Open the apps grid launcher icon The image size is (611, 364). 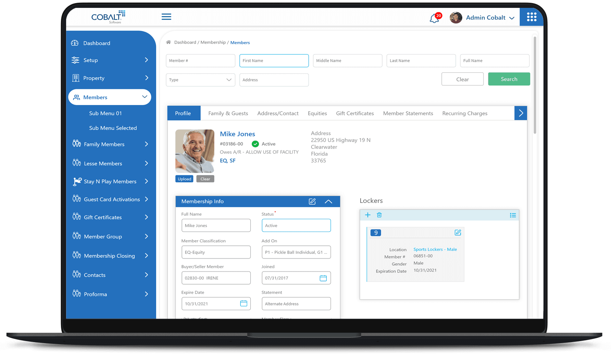pos(532,17)
